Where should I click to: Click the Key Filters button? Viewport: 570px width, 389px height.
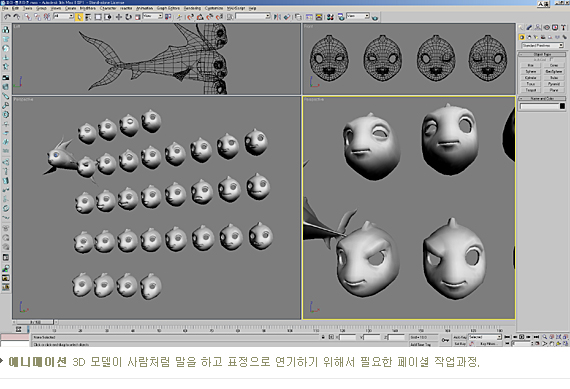click(489, 344)
